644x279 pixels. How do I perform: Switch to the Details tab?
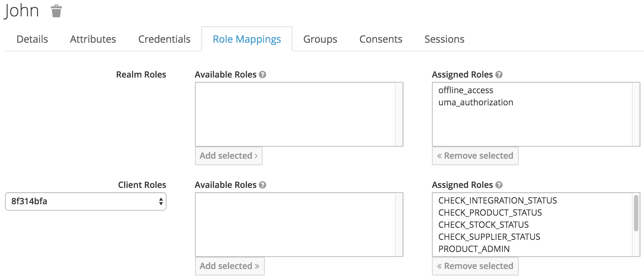pos(32,39)
